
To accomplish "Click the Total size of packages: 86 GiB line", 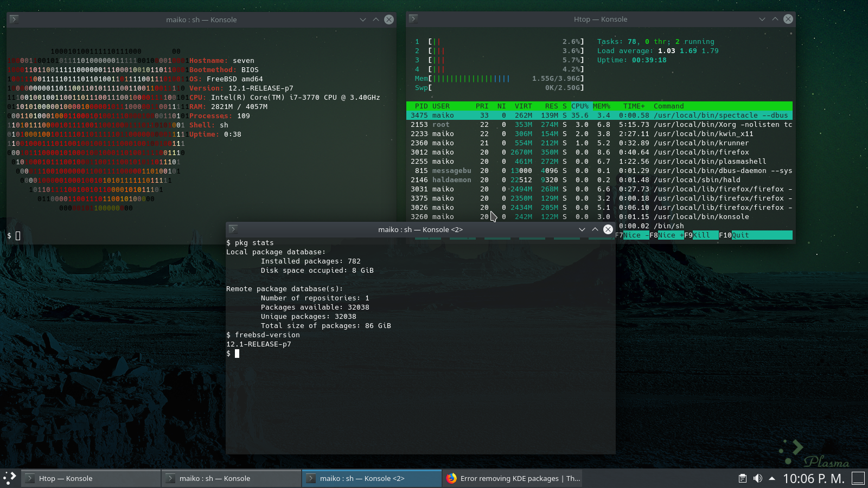I will [326, 326].
